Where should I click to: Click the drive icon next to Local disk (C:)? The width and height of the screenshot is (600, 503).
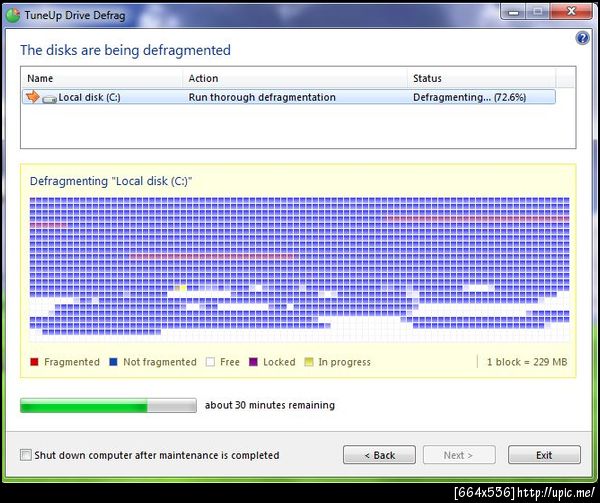click(x=49, y=99)
